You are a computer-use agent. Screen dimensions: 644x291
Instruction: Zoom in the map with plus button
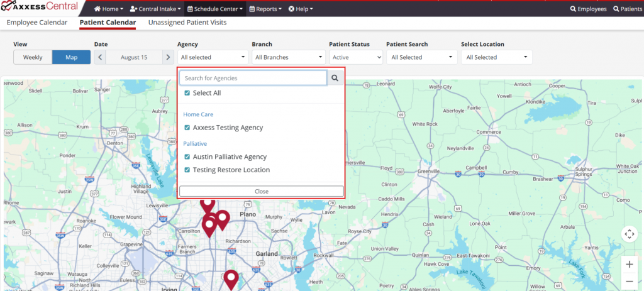click(629, 265)
